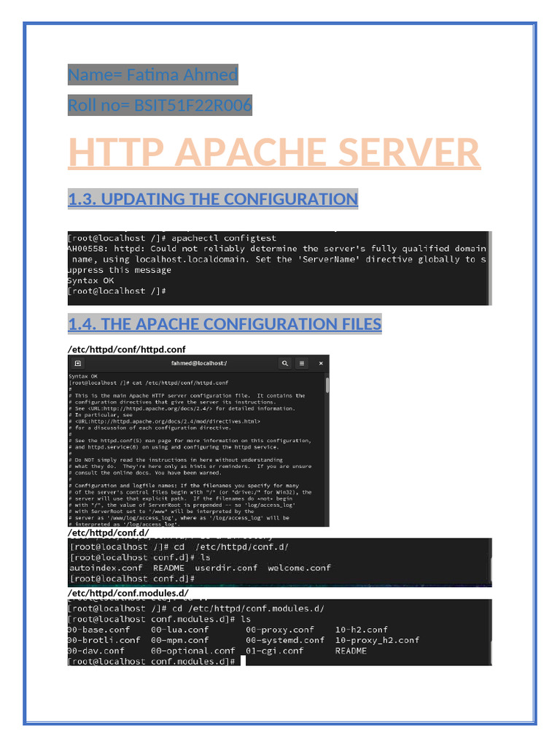Click the cat /etc/httpd/conf/httpd.conf command
Screen dimensions: 560x747
(x=180, y=382)
